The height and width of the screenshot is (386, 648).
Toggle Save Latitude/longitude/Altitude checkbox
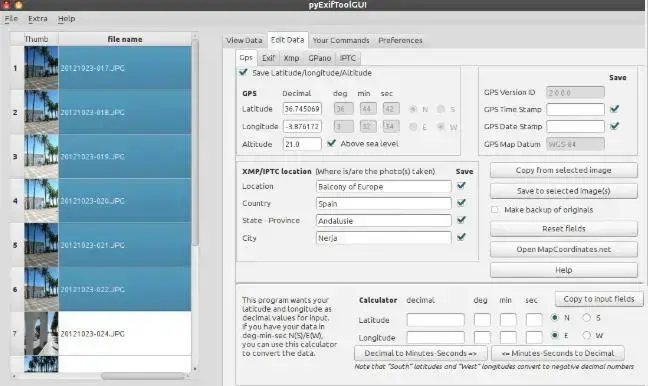click(243, 72)
